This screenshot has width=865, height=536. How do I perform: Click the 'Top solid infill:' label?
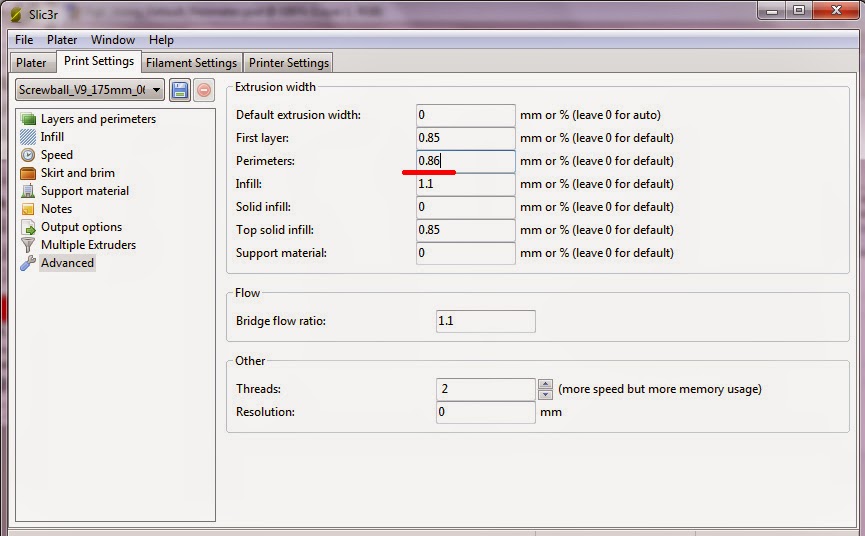275,230
